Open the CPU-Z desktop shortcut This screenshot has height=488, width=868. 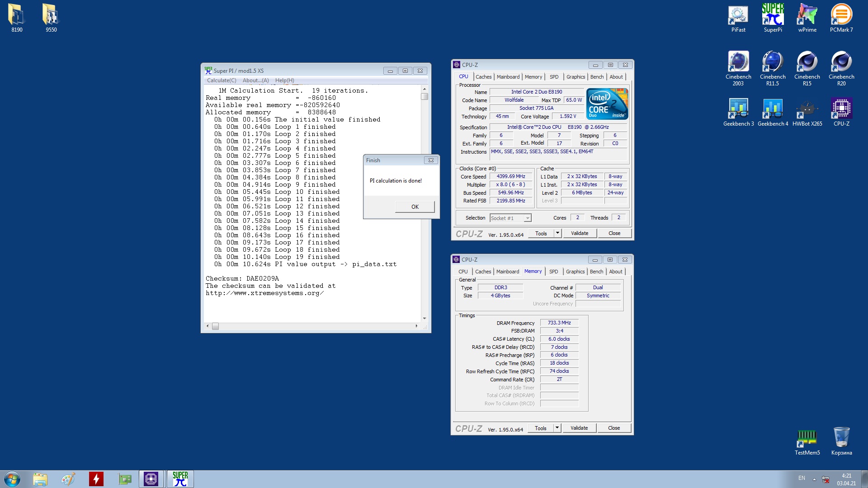pyautogui.click(x=841, y=112)
